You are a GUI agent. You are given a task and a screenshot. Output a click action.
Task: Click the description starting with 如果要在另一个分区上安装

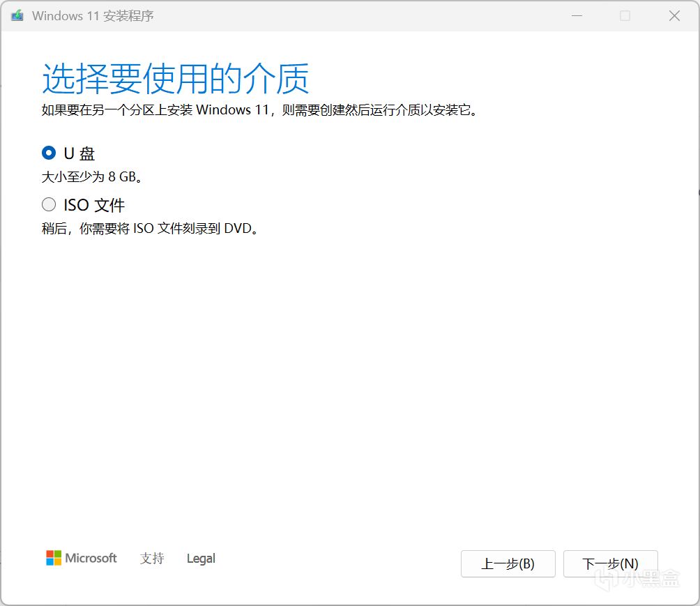pyautogui.click(x=259, y=110)
